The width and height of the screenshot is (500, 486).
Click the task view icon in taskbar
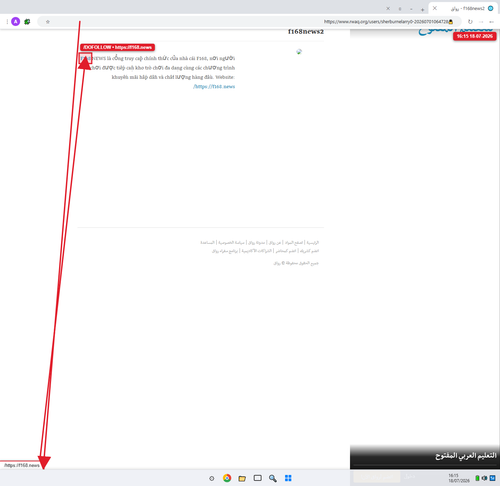coord(257,478)
